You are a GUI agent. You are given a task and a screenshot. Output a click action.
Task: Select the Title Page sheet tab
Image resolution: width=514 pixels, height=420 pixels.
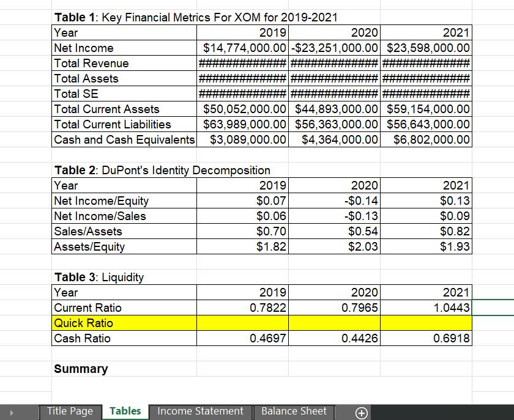coord(70,411)
